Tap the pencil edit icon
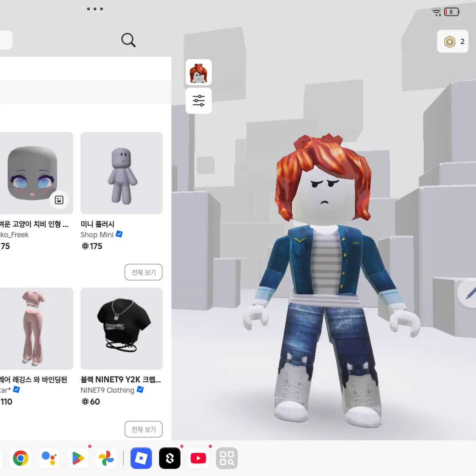The height and width of the screenshot is (476, 476). pyautogui.click(x=469, y=294)
